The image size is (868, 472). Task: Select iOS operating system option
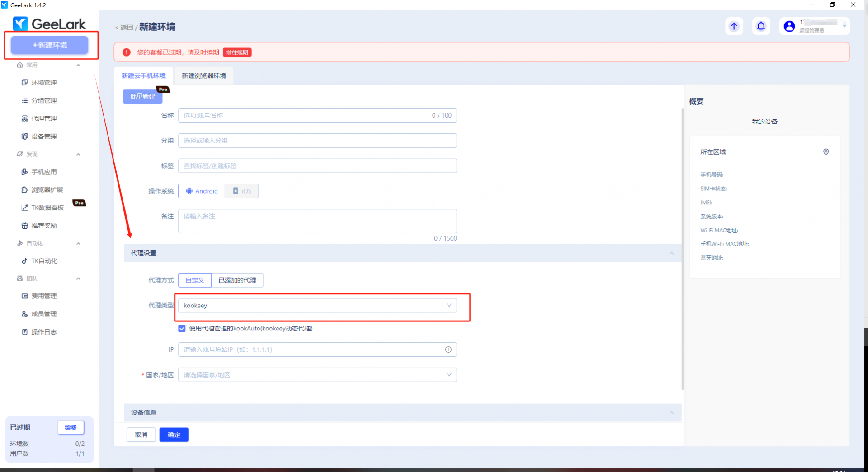242,191
